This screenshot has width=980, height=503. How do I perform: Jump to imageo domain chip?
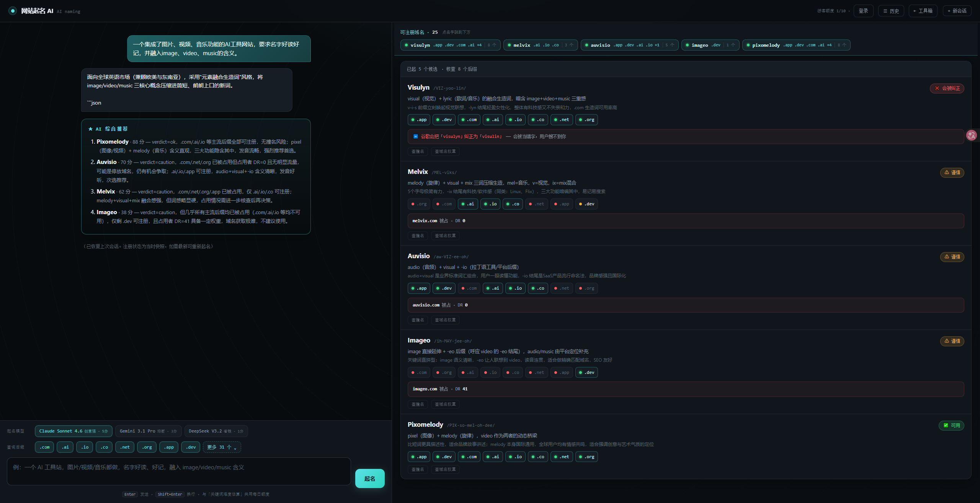(710, 45)
